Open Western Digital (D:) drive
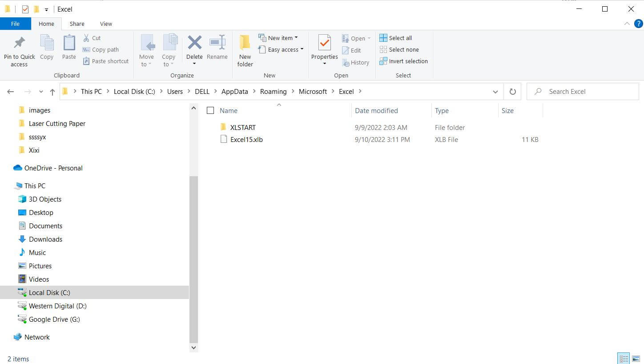 coord(57,306)
